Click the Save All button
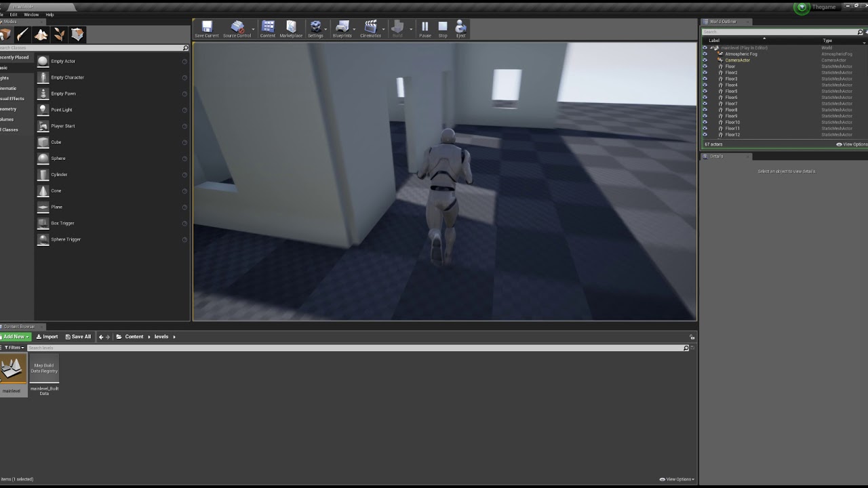 (x=78, y=337)
